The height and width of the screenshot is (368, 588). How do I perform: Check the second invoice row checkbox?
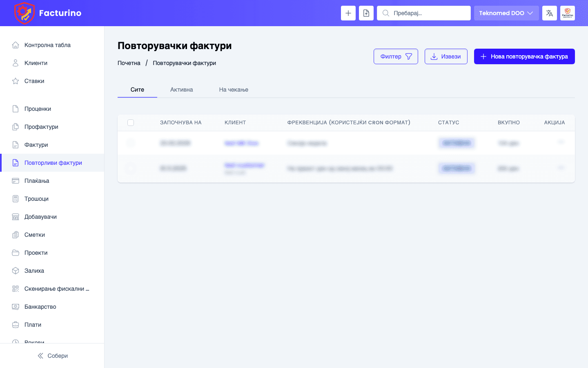point(131,168)
